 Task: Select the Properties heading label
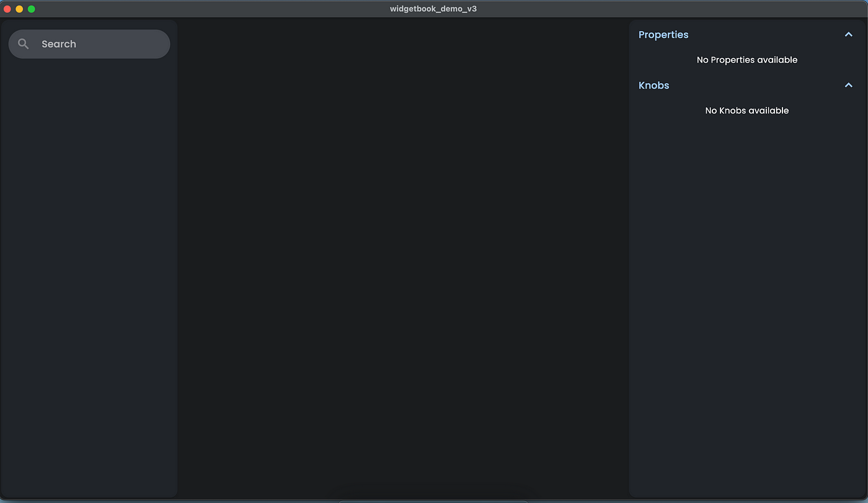(663, 35)
